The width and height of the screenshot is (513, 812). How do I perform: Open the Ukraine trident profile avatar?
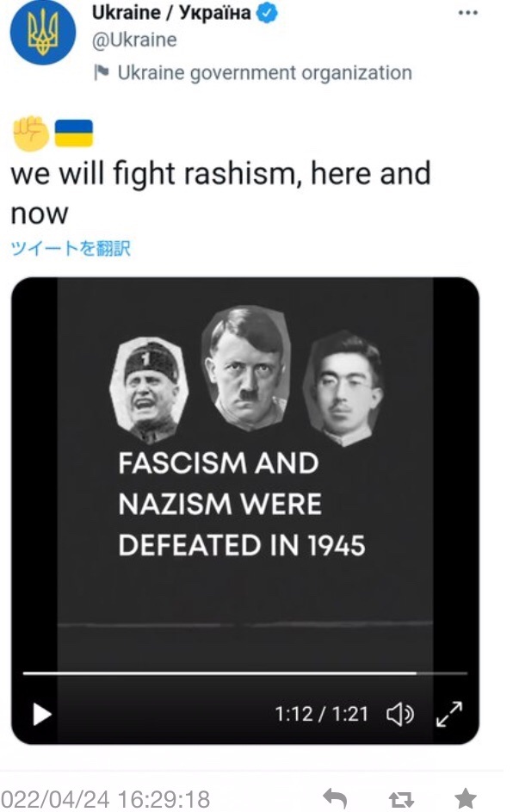point(42,32)
